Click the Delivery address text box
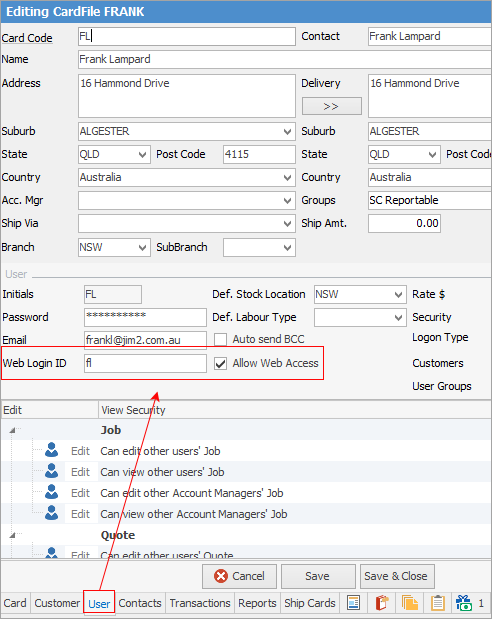 pos(430,96)
